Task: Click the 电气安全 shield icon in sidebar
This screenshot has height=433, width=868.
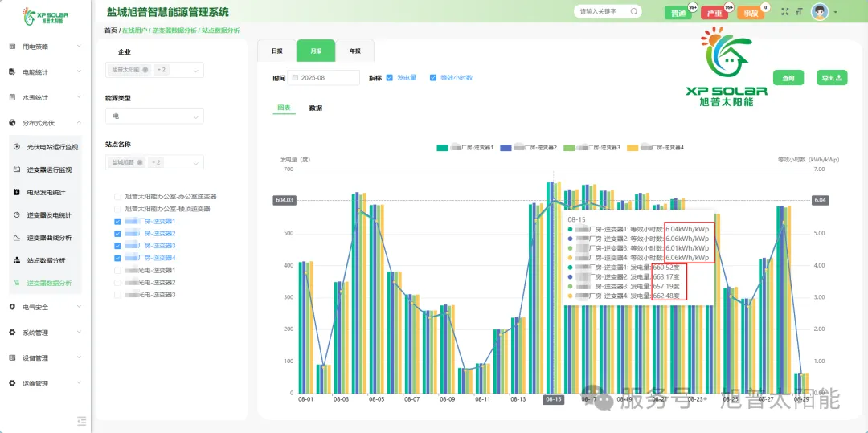Action: tap(12, 307)
